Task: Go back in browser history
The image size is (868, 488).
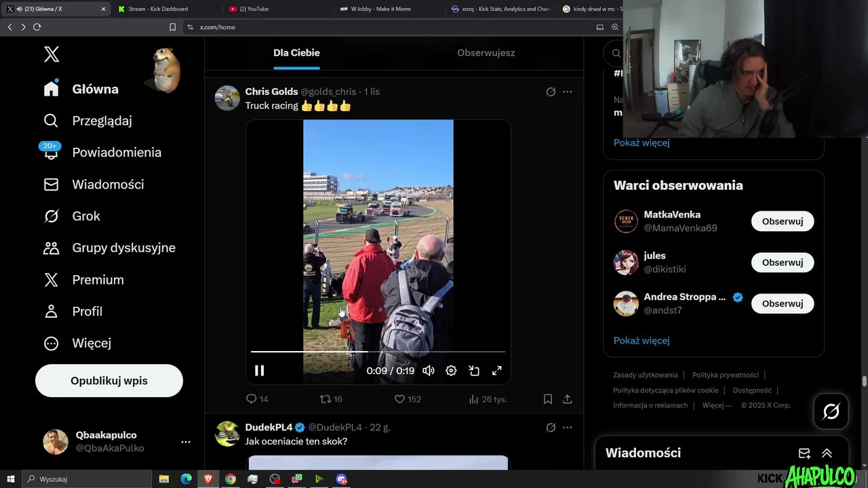Action: point(9,27)
